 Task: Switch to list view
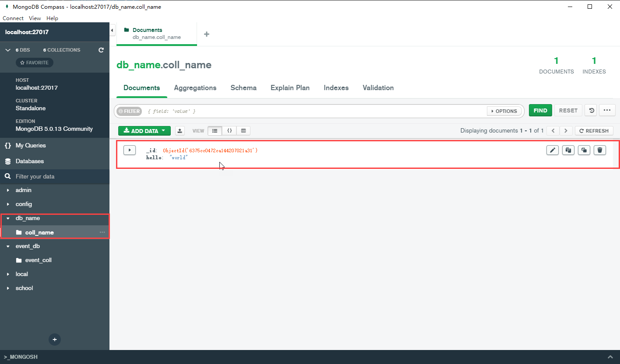215,131
